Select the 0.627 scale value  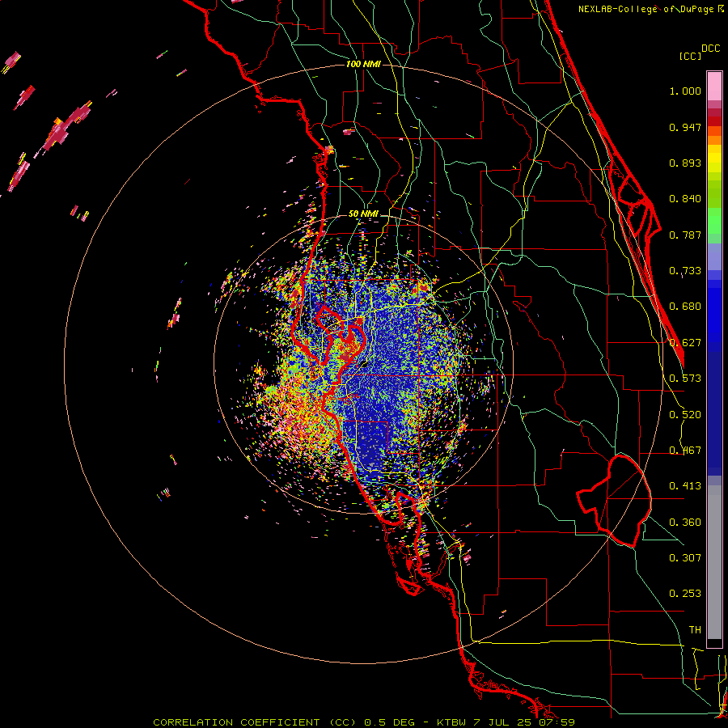pyautogui.click(x=685, y=343)
